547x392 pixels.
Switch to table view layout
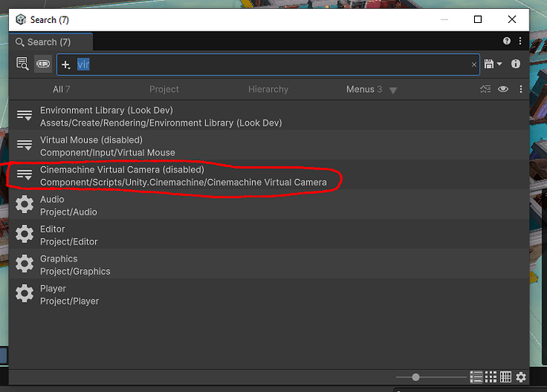tap(506, 377)
